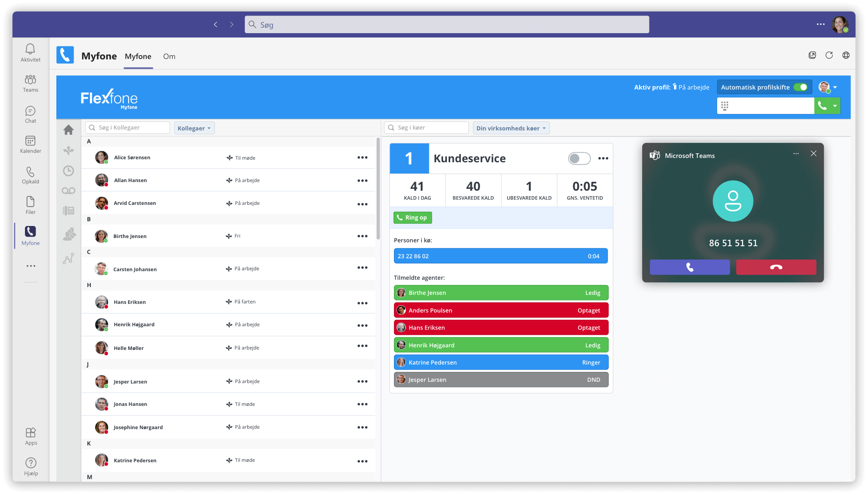
Task: Select agent Anders Poulsen Optaget
Action: coord(501,310)
